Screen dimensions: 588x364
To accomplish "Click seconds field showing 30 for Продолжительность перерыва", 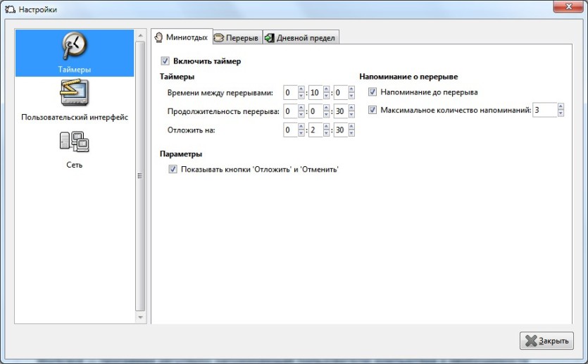I will click(341, 111).
